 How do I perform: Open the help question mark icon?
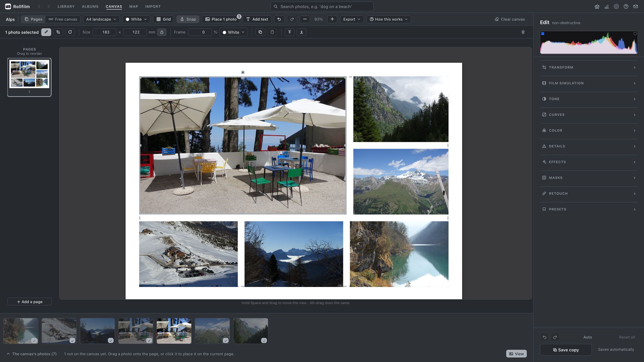(626, 6)
